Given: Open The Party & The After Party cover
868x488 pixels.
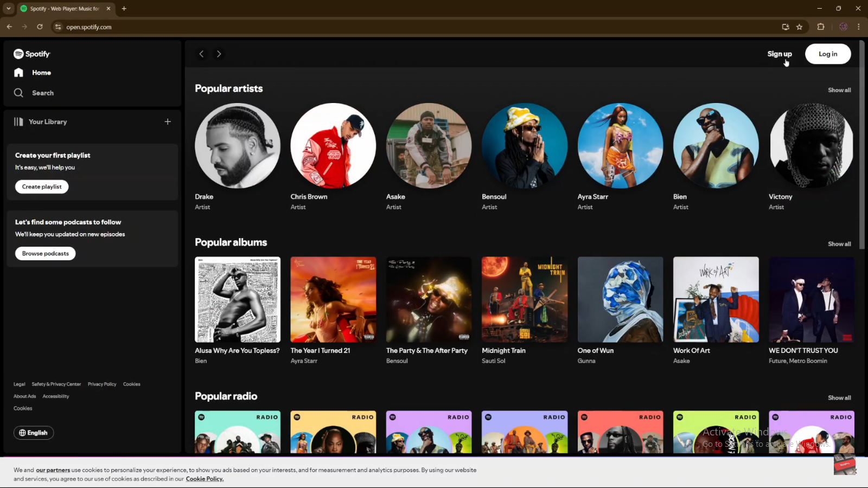Looking at the screenshot, I should click(x=429, y=299).
